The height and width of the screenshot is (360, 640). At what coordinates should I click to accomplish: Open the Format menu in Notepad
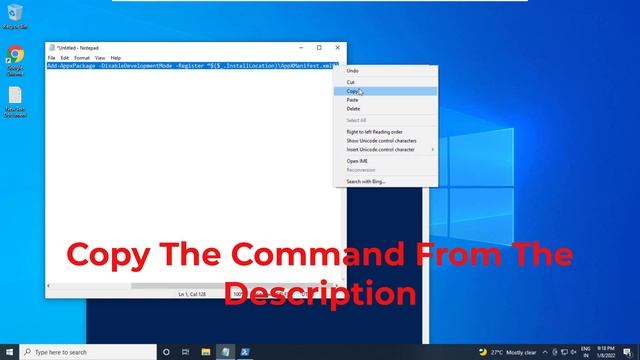click(x=82, y=58)
